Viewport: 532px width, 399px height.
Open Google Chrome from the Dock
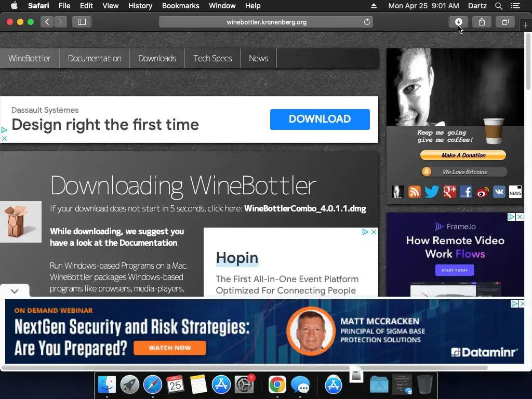pos(277,385)
